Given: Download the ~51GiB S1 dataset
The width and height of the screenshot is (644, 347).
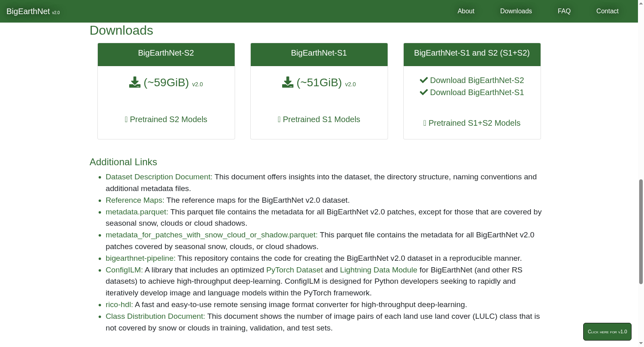Looking at the screenshot, I should (319, 83).
